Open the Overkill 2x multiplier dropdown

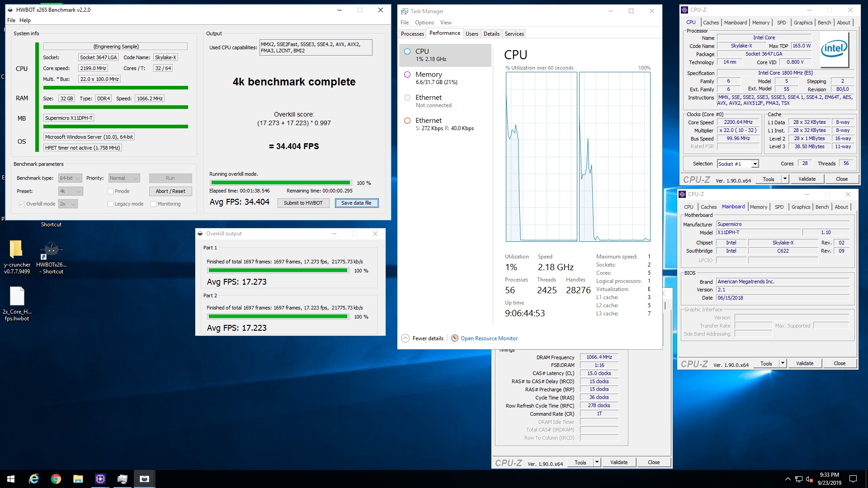[x=68, y=204]
